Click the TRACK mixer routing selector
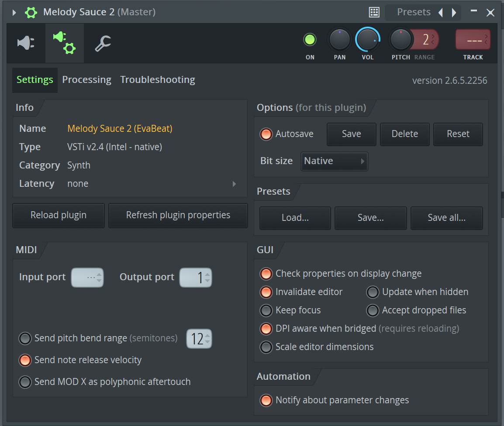The width and height of the screenshot is (504, 426). [x=473, y=40]
